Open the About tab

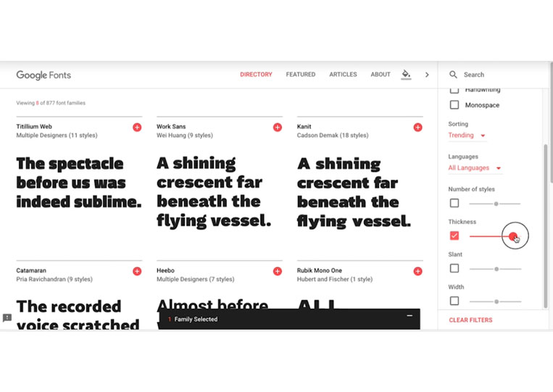[x=381, y=75]
